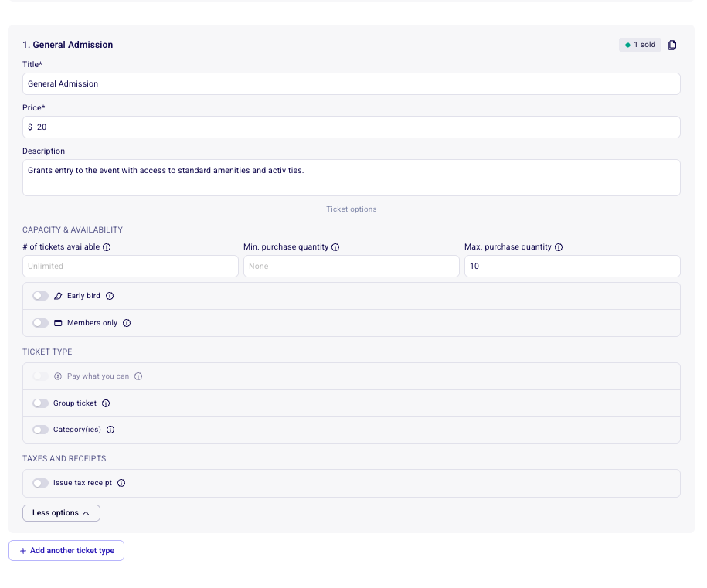Click the Pay what you can coin icon
Screen dimensions: 707x588
coord(58,376)
